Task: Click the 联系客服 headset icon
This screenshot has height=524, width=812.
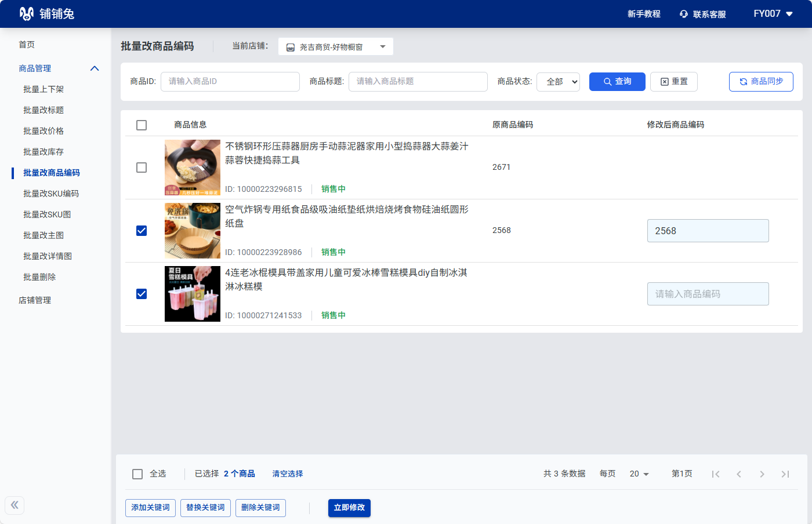Action: tap(684, 14)
